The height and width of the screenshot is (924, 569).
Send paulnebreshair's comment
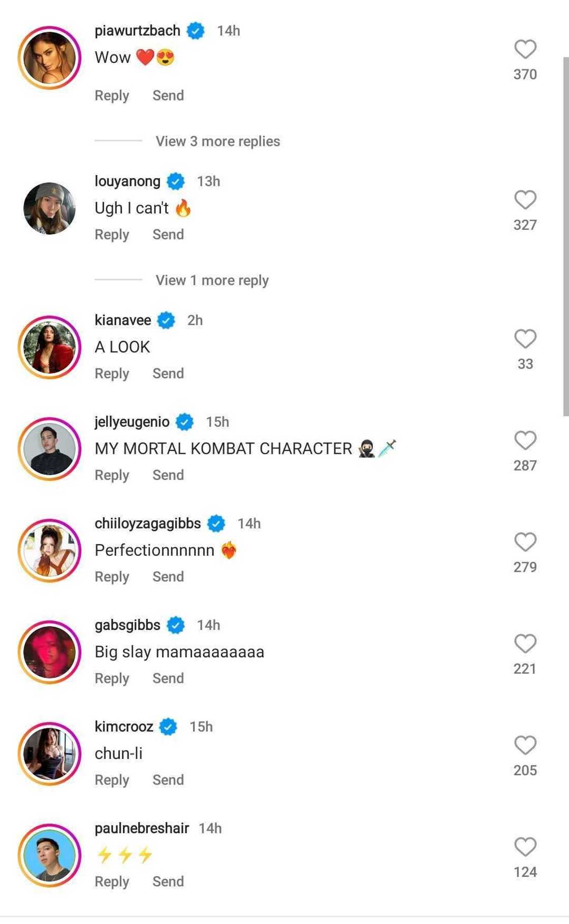[x=168, y=881]
